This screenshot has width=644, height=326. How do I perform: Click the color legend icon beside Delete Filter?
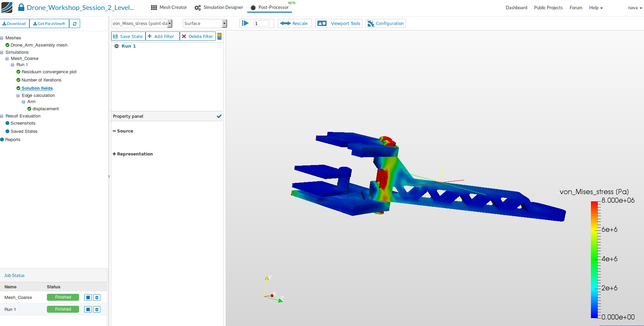pos(219,36)
